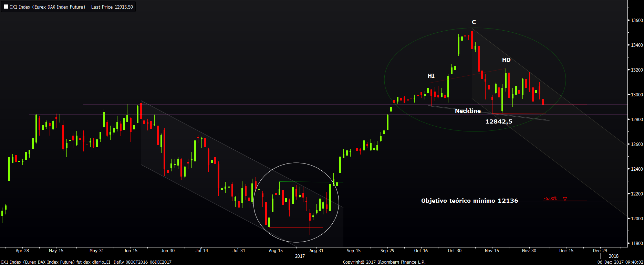644x265 pixels.
Task: Select the GX1 Index Last Price legend text
Action: [71, 7]
